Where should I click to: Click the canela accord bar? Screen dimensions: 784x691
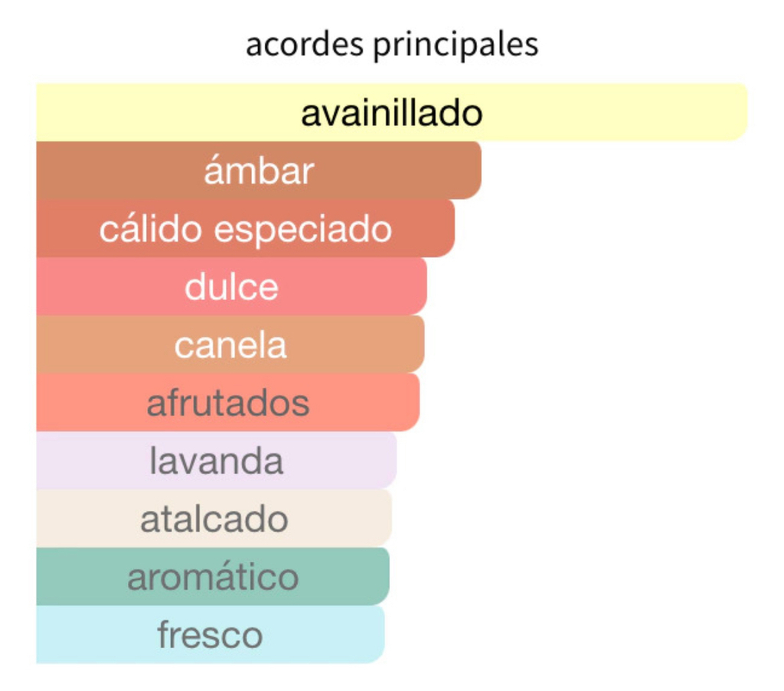pyautogui.click(x=230, y=344)
